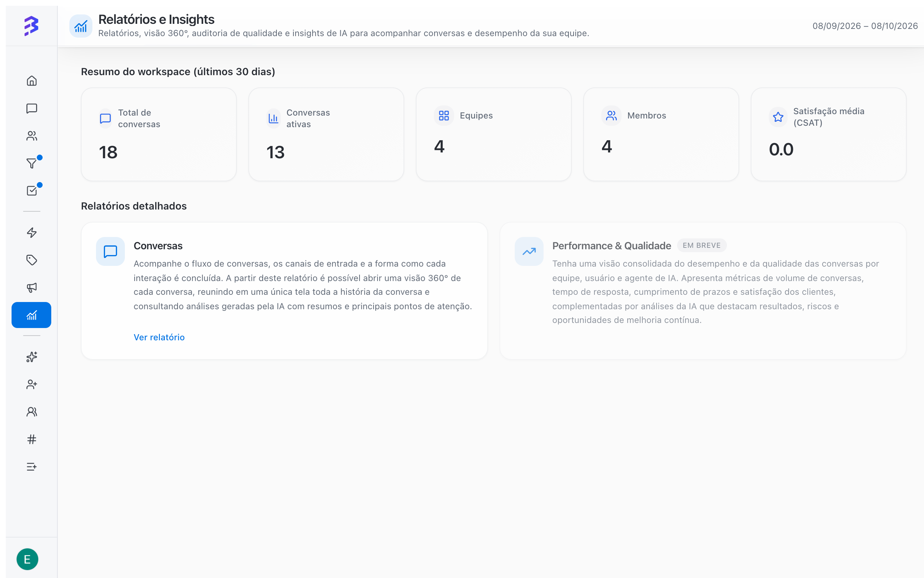This screenshot has height=578, width=924.
Task: Click the Ver relatório link
Action: [159, 337]
